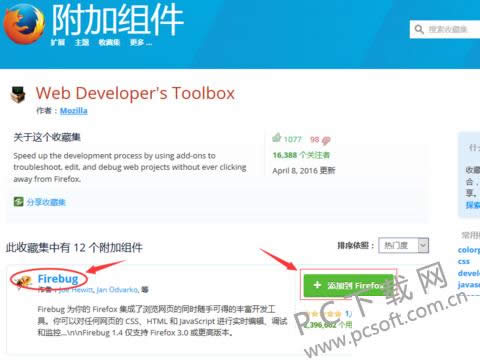Open the Jan Odvarko author link
Viewport: 480px width, 360px height.
point(117,290)
